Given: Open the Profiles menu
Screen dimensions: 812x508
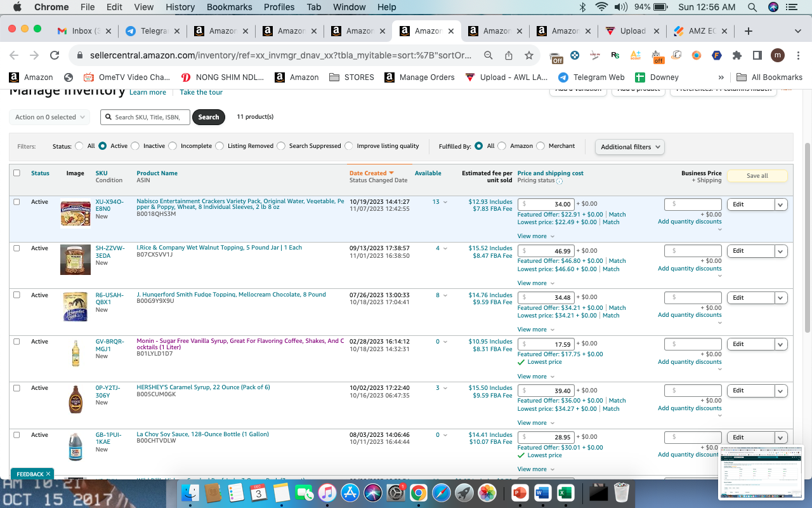Looking at the screenshot, I should pyautogui.click(x=279, y=7).
